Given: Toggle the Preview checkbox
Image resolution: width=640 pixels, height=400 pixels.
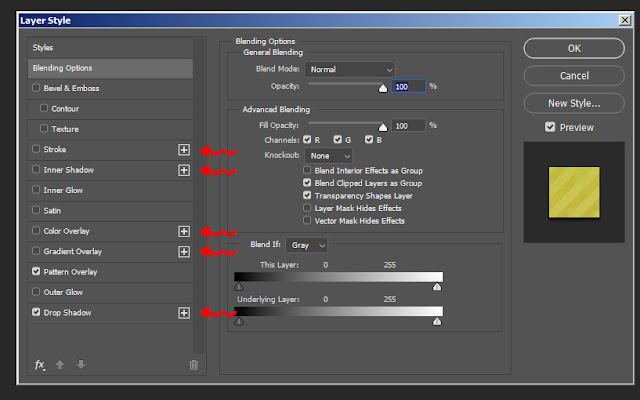Looking at the screenshot, I should point(550,127).
